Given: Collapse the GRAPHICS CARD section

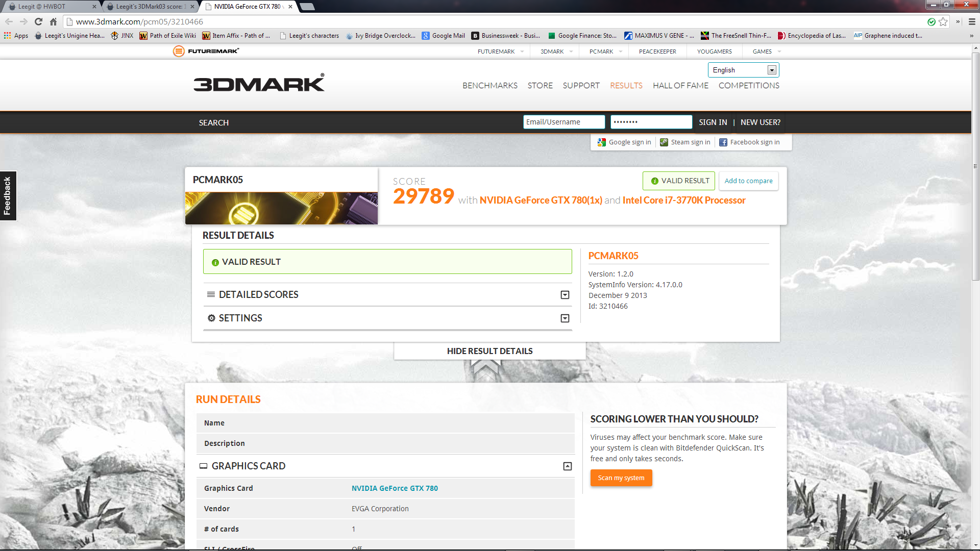Looking at the screenshot, I should point(568,466).
